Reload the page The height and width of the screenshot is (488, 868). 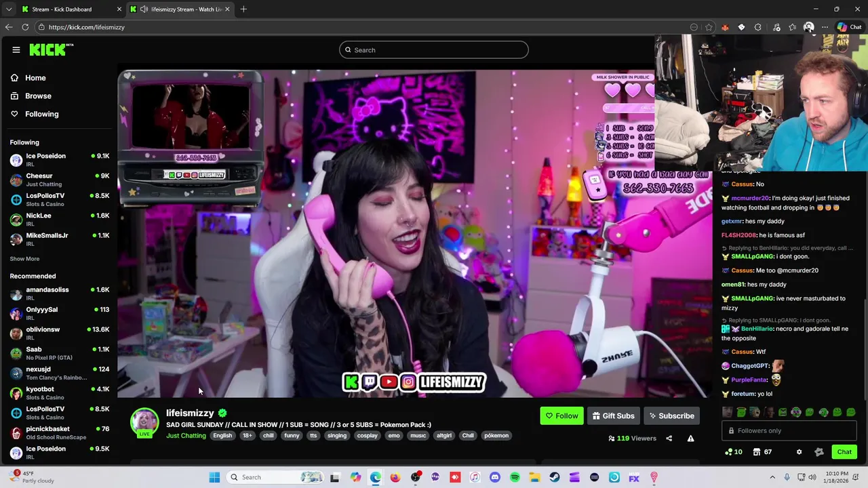tap(25, 27)
